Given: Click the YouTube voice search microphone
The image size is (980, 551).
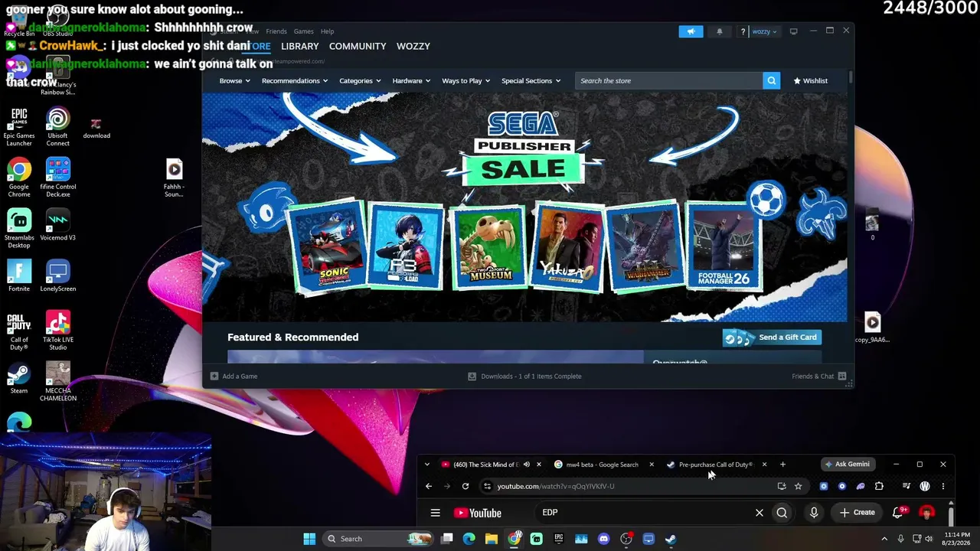Looking at the screenshot, I should 814,513.
